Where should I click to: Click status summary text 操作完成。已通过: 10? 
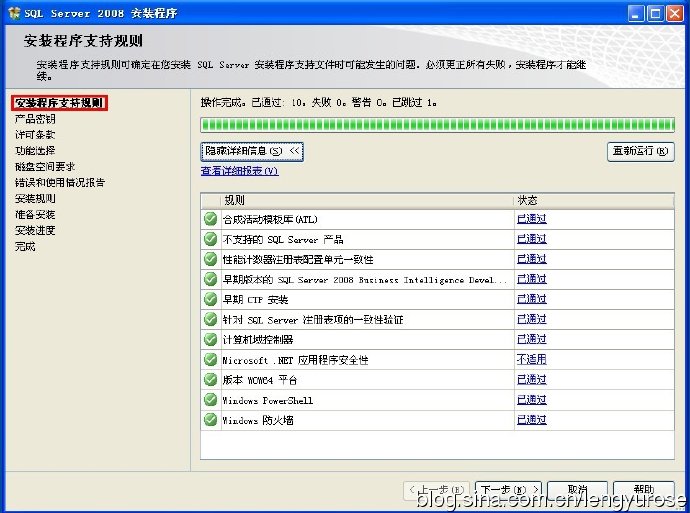253,103
